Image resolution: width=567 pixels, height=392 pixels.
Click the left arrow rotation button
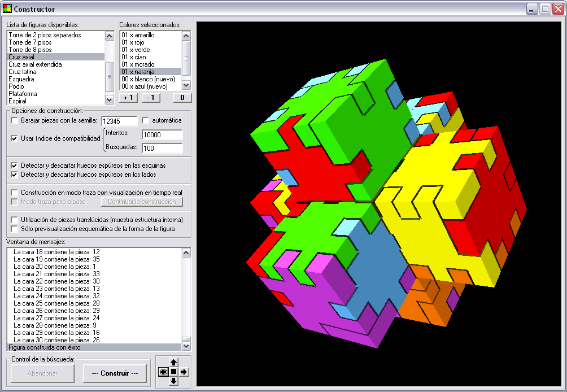coord(163,372)
